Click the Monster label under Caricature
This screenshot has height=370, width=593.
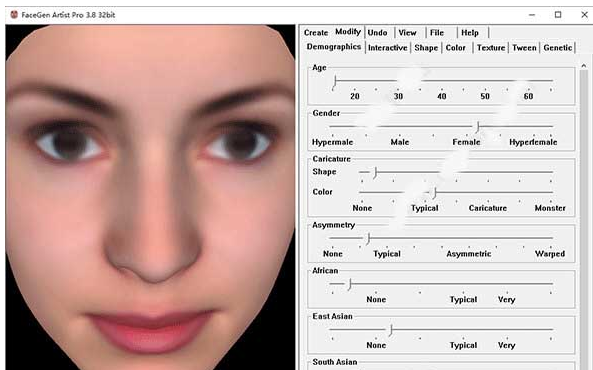point(550,208)
